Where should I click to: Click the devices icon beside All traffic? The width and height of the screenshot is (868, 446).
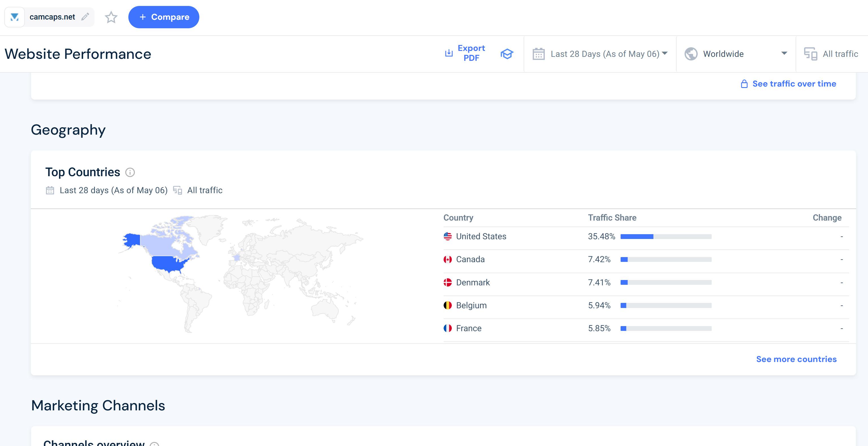pyautogui.click(x=810, y=54)
